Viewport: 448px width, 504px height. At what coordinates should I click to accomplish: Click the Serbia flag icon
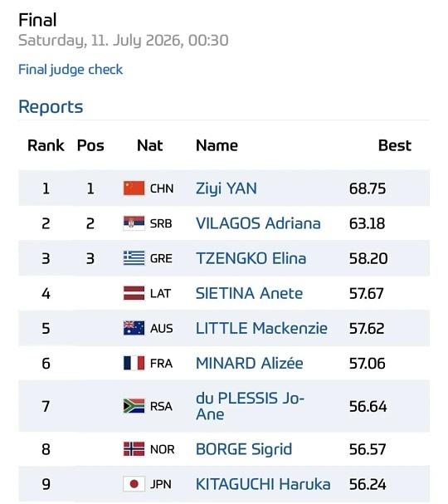134,223
